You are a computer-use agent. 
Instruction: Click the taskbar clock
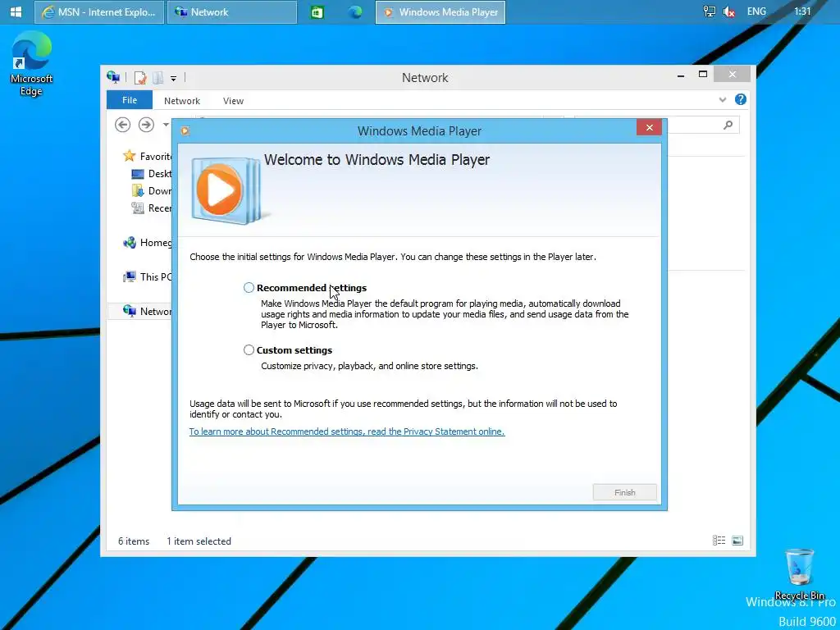pyautogui.click(x=802, y=11)
